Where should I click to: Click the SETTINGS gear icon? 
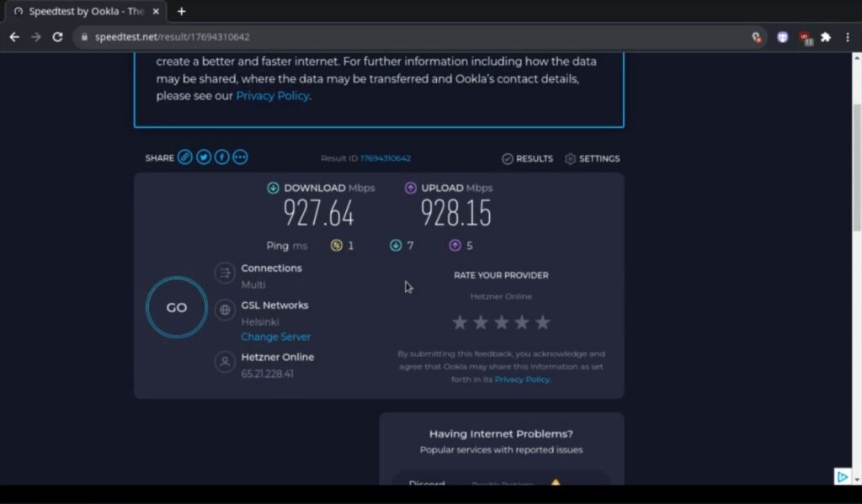tap(570, 159)
